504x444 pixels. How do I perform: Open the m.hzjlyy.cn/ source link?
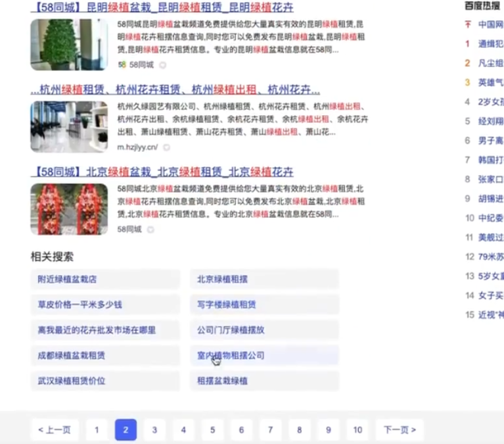(137, 147)
